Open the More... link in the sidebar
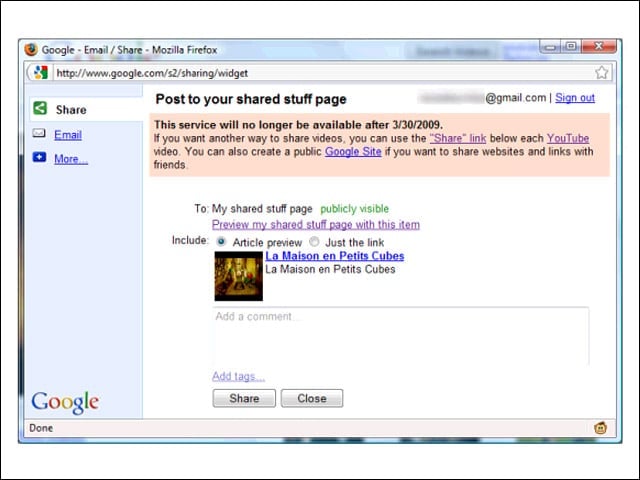Viewport: 640px width, 480px height. [x=71, y=159]
